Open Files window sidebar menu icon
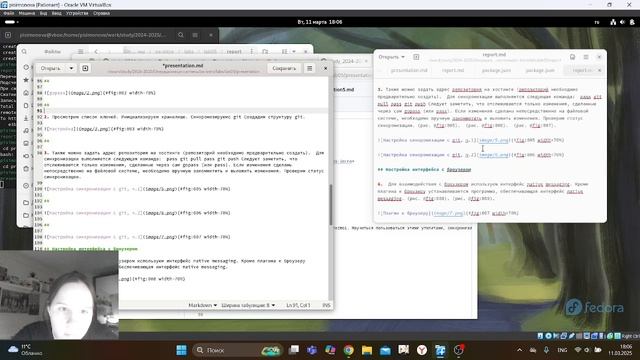This screenshot has height=360, width=640. click(x=80, y=51)
